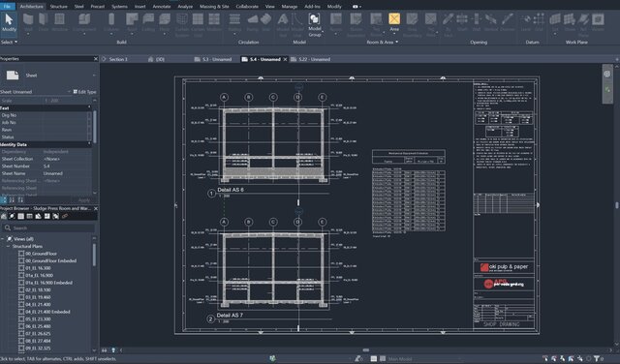Click the Apply button in Properties

[x=84, y=200]
